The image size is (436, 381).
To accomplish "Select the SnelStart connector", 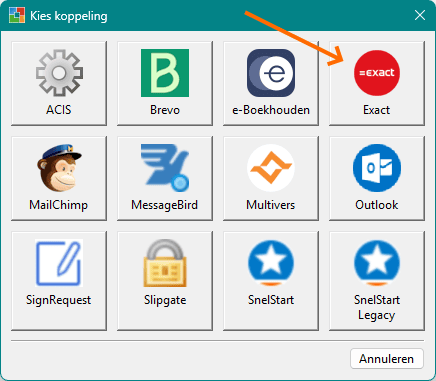I will (x=271, y=281).
